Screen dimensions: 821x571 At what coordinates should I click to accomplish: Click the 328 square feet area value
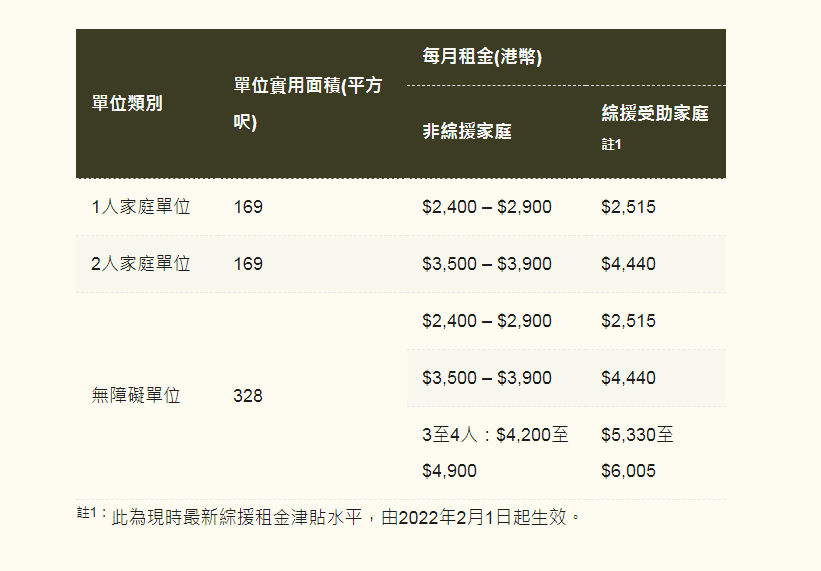coord(248,395)
